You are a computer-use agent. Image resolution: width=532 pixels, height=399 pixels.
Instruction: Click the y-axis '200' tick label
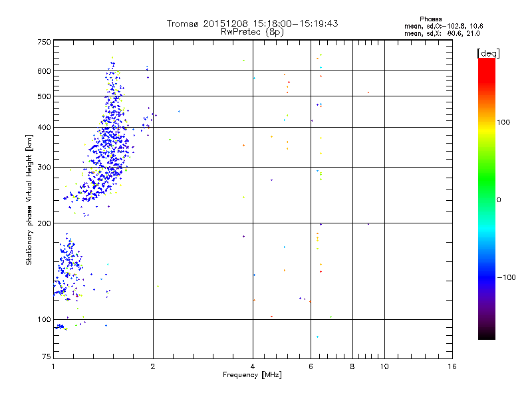click(44, 223)
